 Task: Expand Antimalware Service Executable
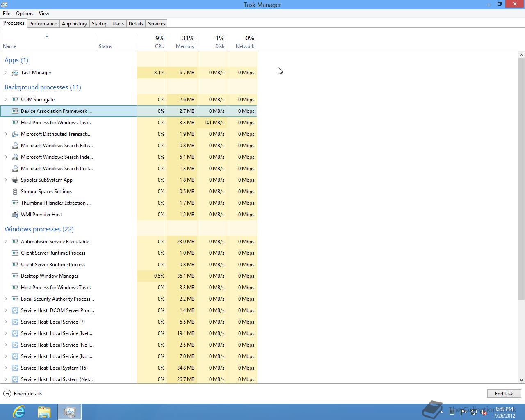point(6,242)
